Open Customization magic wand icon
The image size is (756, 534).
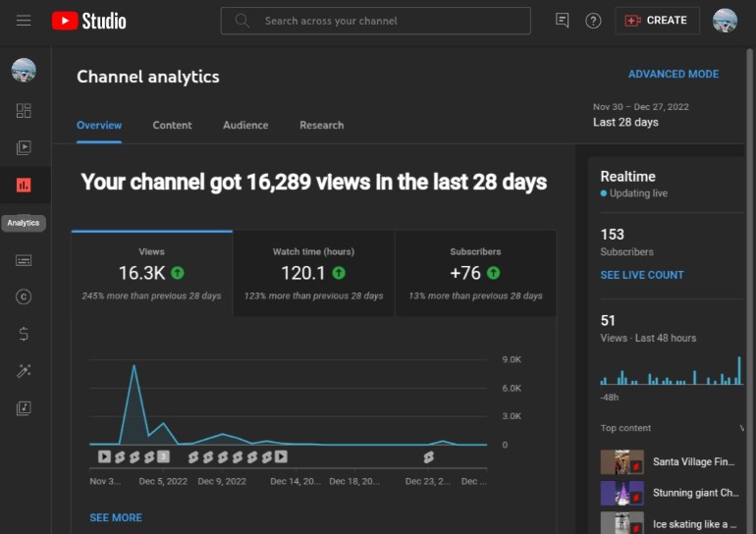tap(24, 371)
